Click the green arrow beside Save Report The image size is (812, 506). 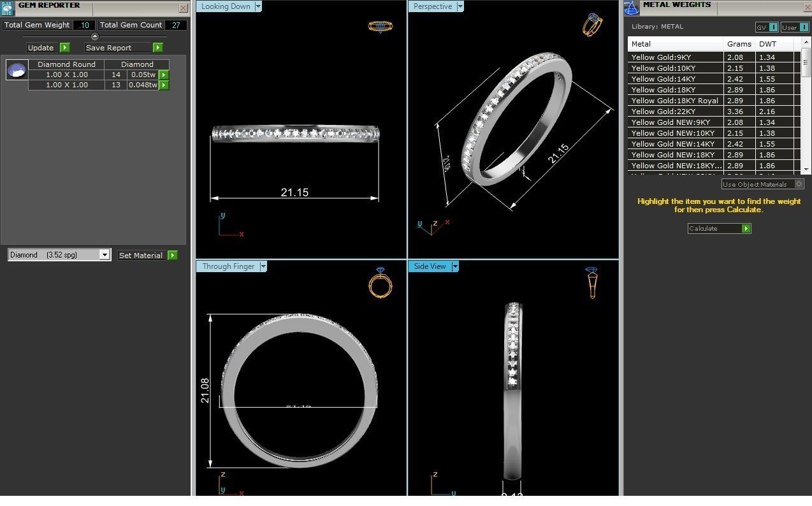[x=157, y=47]
